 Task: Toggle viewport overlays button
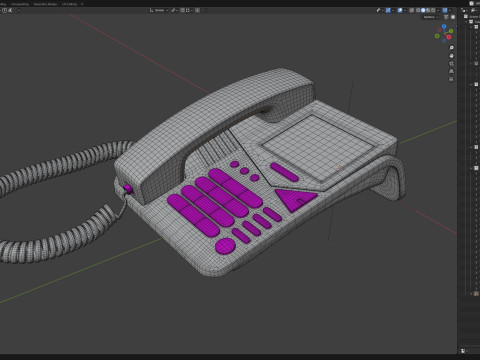tap(400, 10)
